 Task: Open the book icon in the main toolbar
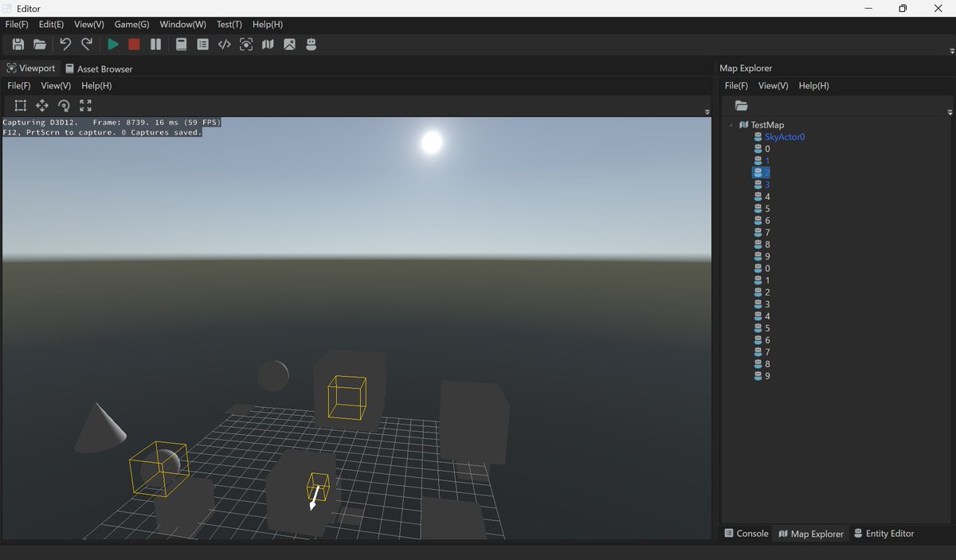[182, 45]
